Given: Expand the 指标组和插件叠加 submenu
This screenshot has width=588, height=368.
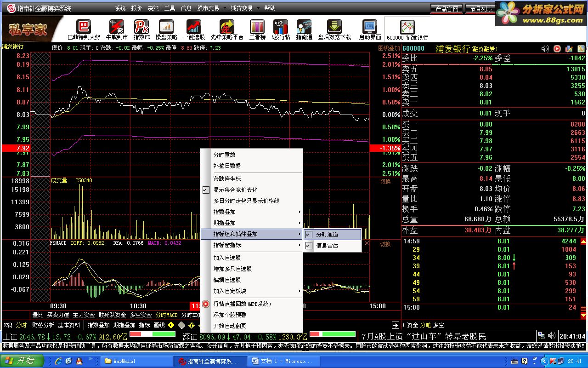Looking at the screenshot, I should [x=252, y=234].
